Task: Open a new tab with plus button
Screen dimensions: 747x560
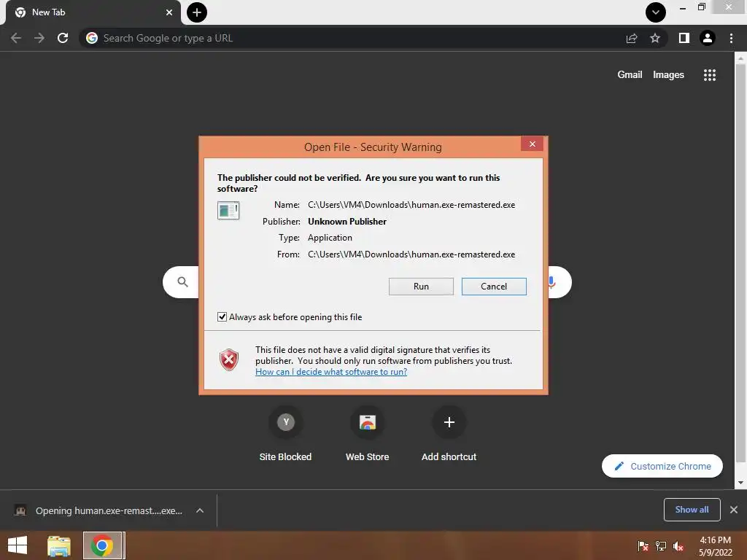Action: pos(197,12)
